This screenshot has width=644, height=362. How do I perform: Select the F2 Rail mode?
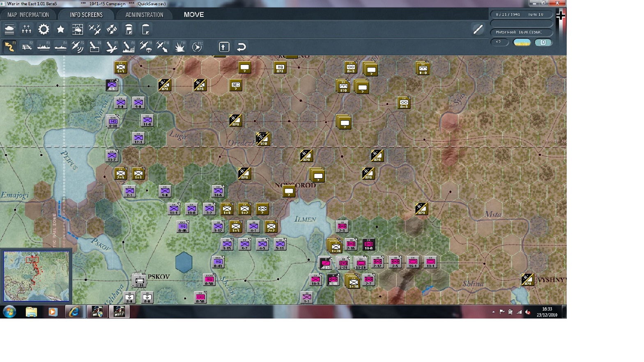point(27,47)
